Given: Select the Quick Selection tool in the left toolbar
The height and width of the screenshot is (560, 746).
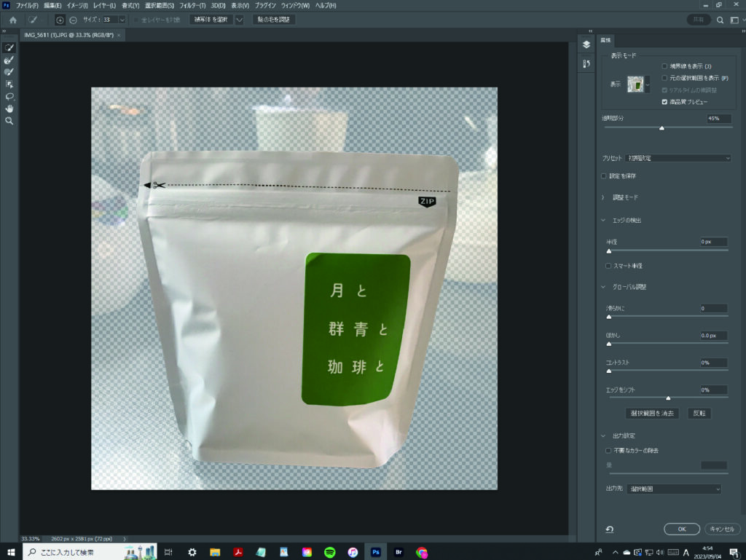Looking at the screenshot, I should pos(9,47).
